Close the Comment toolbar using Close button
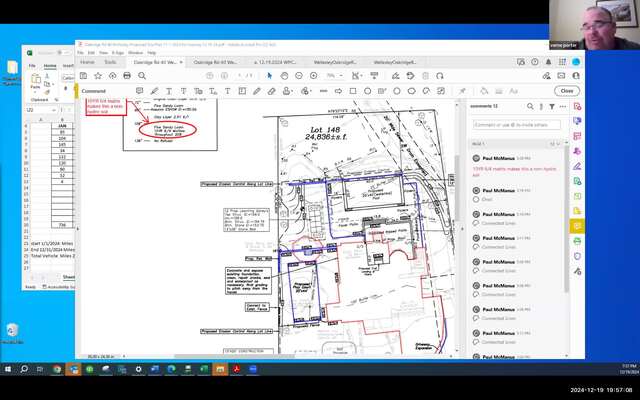This screenshot has height=400, width=640. [x=567, y=91]
